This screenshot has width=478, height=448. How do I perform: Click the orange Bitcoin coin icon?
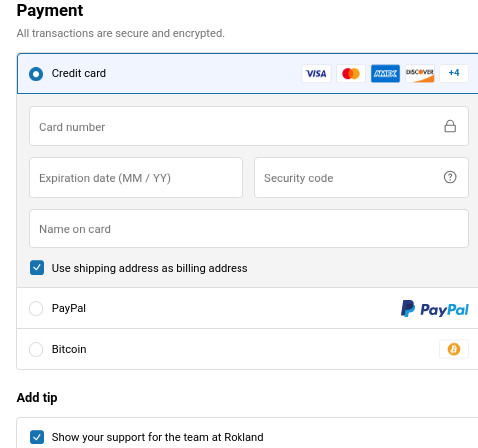(x=454, y=349)
